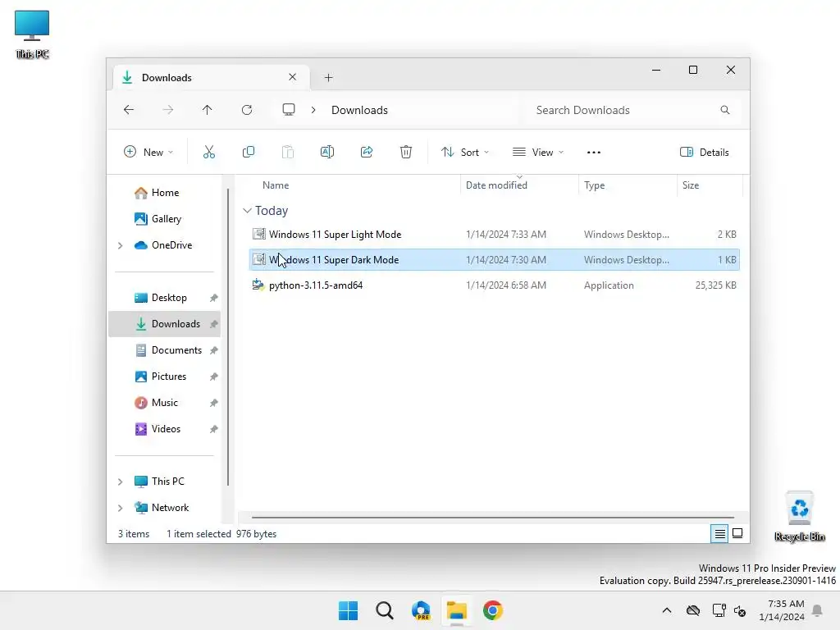This screenshot has width=840, height=630.
Task: Unpin Music using its pin icon
Action: point(214,403)
